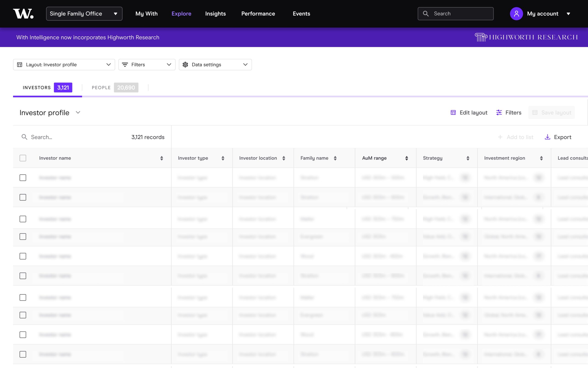
Task: Open the My With menu
Action: (147, 14)
